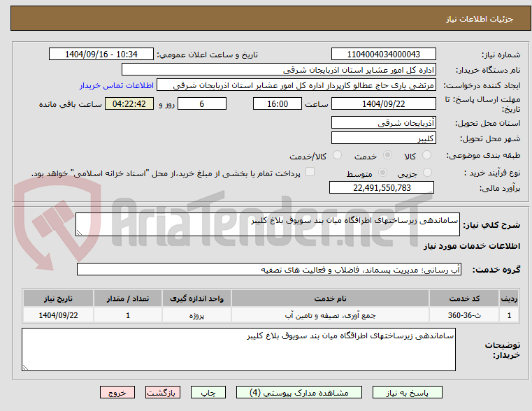
Task: Select the جزیی purchase type radio
Action: pyautogui.click(x=427, y=173)
